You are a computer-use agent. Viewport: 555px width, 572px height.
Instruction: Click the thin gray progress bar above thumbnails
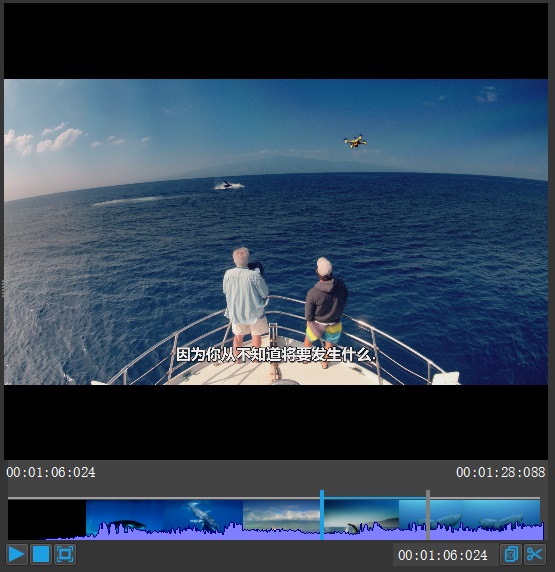pyautogui.click(x=274, y=498)
